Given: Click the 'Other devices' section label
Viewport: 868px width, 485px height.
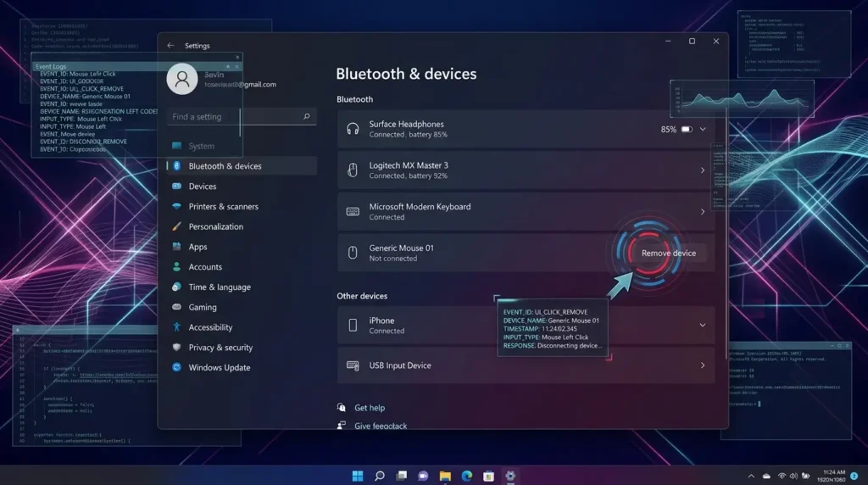Looking at the screenshot, I should 362,296.
